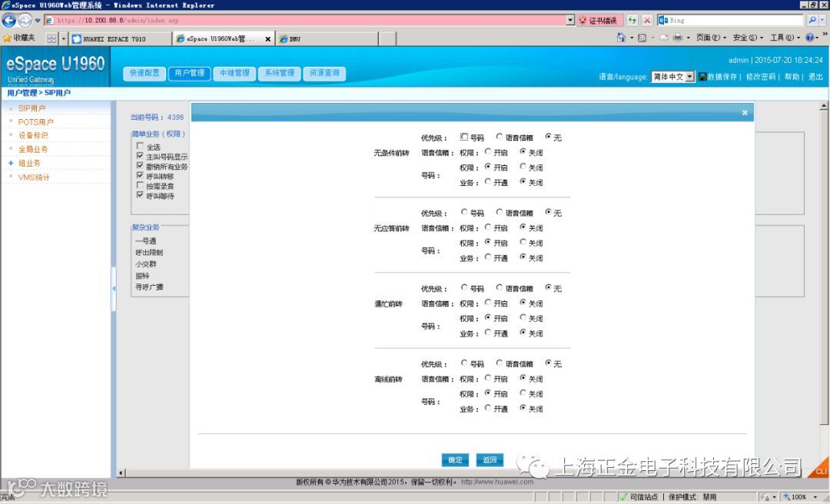Click the 一号通 complex service entry

point(145,241)
